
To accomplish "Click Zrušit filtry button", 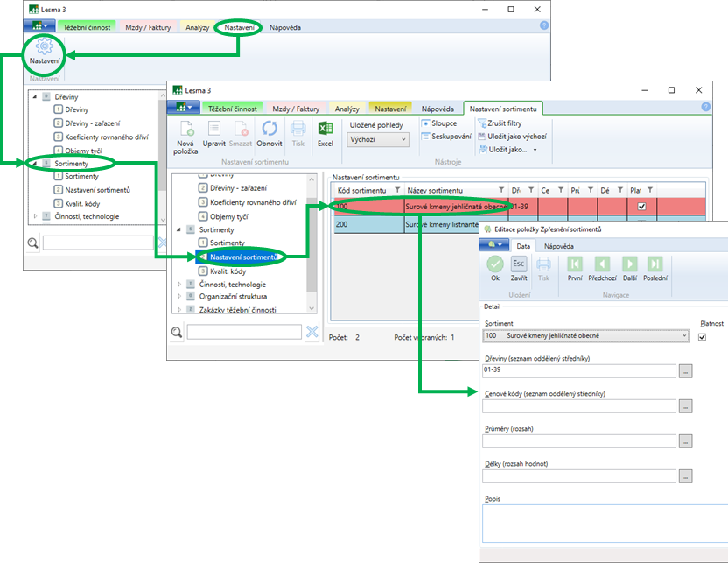I will pos(504,123).
